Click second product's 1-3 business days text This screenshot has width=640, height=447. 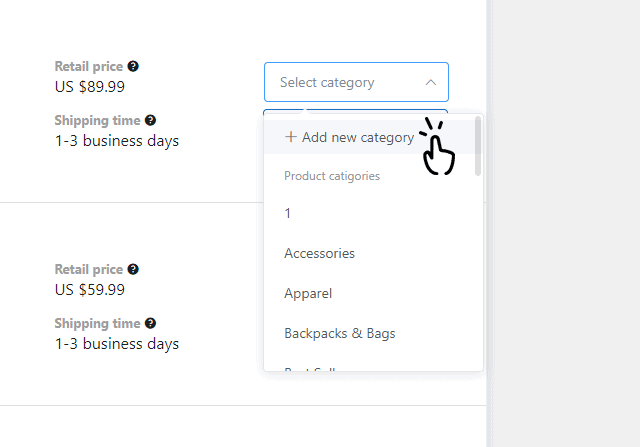click(x=117, y=344)
